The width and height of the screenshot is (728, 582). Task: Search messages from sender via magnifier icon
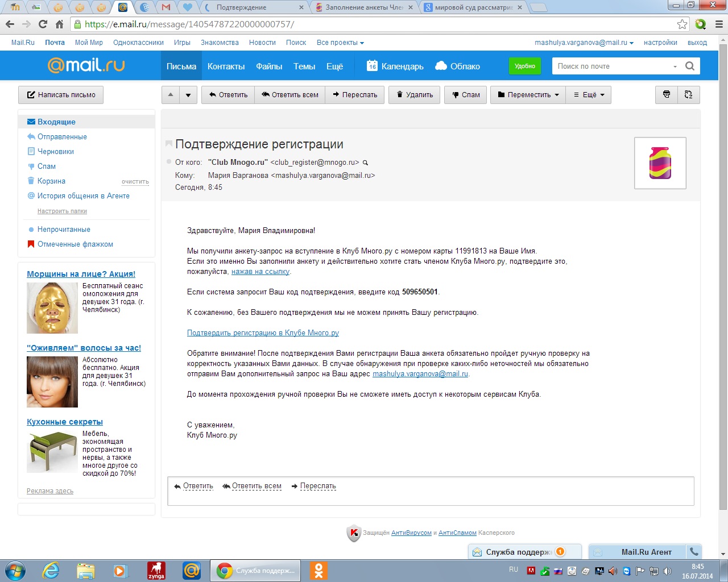(366, 163)
